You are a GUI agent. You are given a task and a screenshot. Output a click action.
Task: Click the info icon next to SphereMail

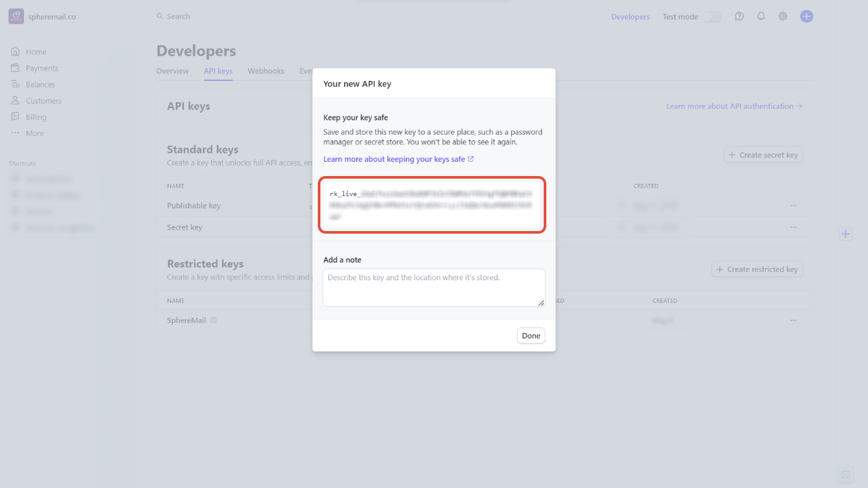[214, 320]
